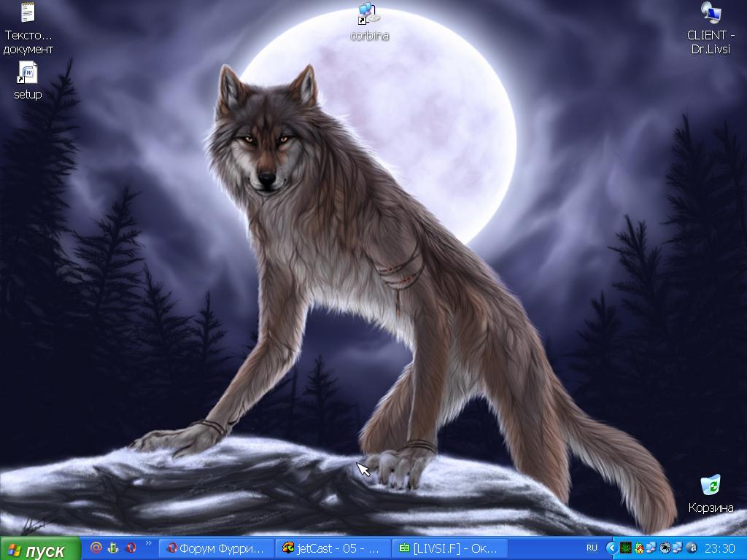Open the corbina shortcut on desktop
This screenshot has height=560, width=747.
click(x=368, y=21)
